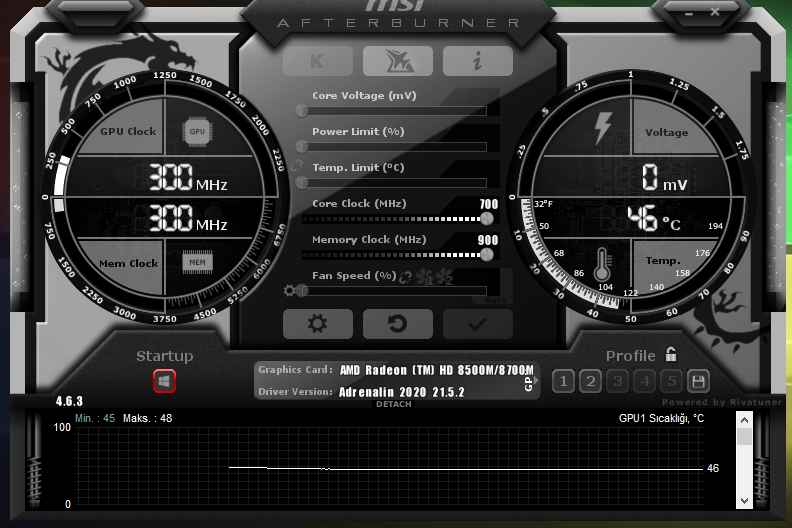Screen dimensions: 792x528
Task: Click driver version Adrenalin 2020 21.5.2
Action: point(401,392)
